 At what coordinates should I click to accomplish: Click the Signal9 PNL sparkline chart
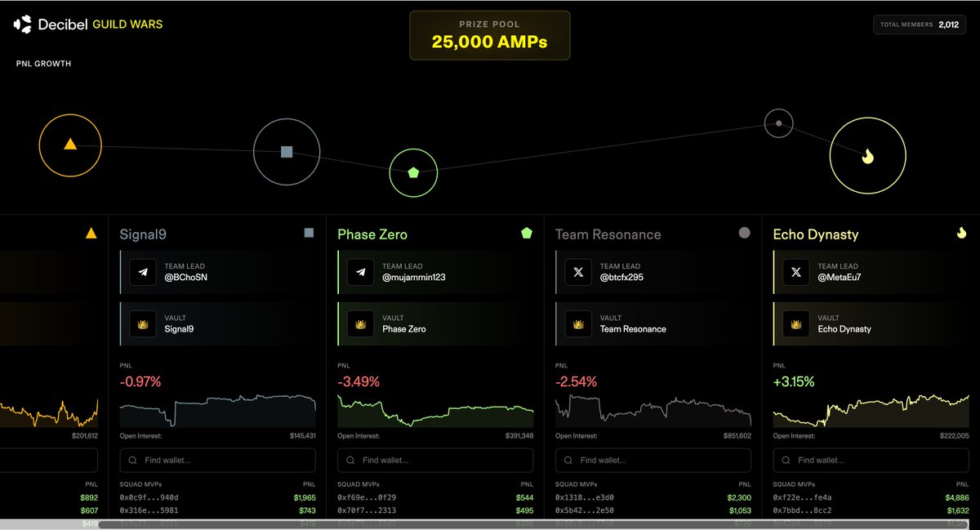[217, 410]
